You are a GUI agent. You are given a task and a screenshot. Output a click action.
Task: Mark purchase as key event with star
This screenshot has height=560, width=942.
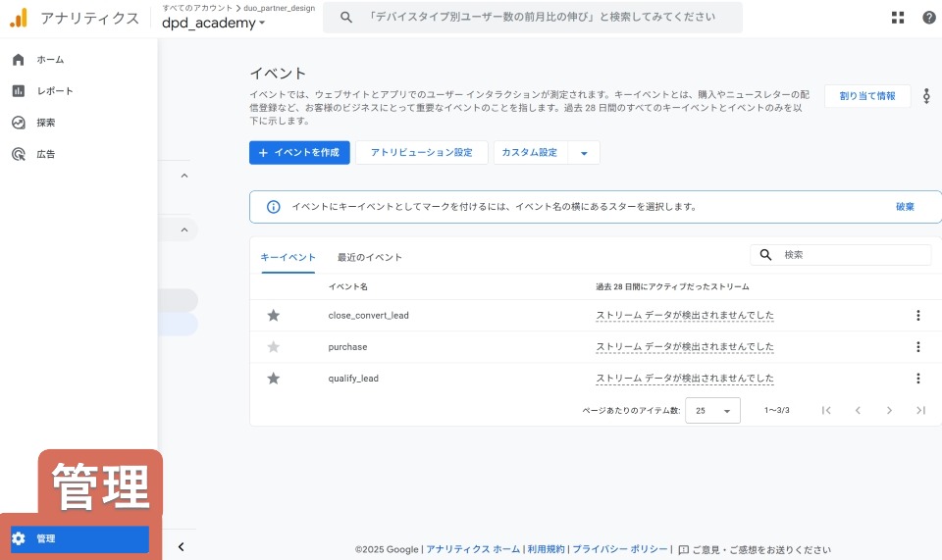274,347
